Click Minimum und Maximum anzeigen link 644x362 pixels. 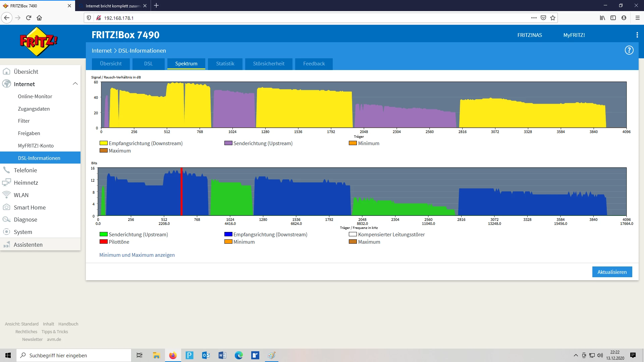pos(137,255)
